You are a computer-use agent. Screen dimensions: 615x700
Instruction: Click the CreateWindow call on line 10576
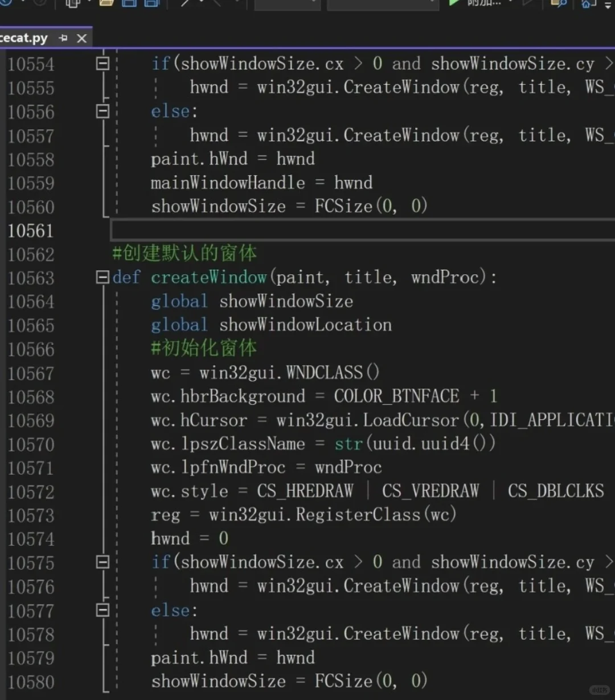pos(402,586)
